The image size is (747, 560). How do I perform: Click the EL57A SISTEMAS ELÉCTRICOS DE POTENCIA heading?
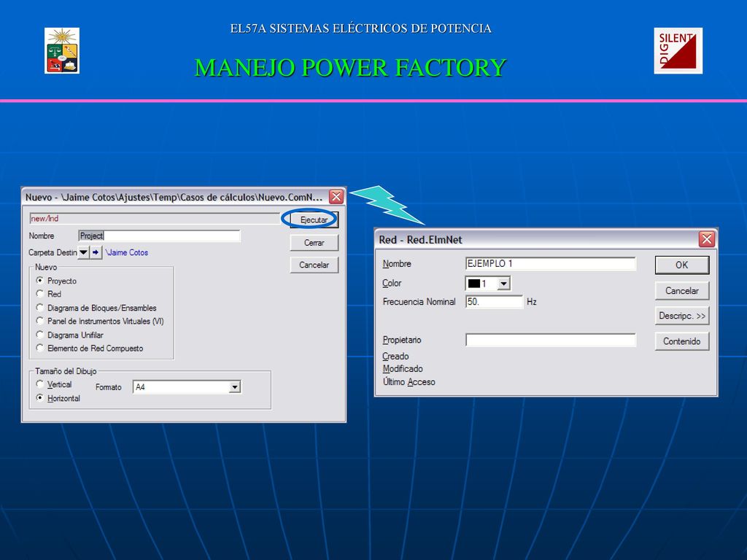tap(360, 28)
